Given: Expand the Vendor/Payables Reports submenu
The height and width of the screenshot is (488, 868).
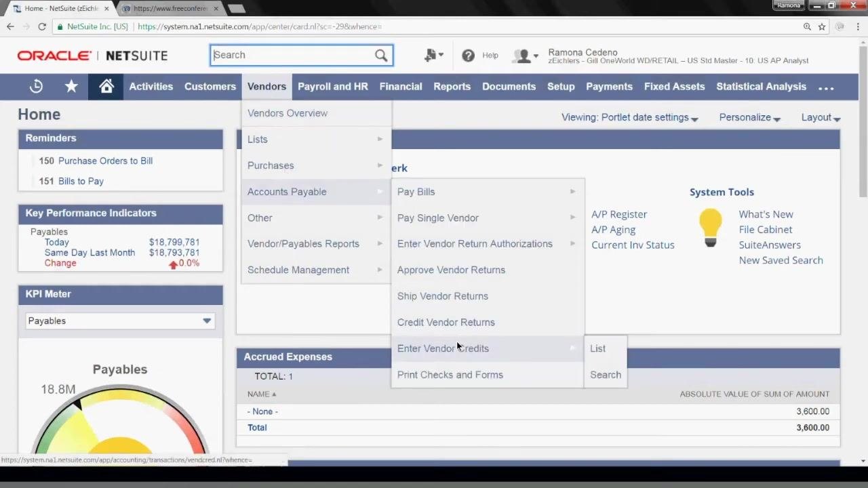Looking at the screenshot, I should coord(316,244).
